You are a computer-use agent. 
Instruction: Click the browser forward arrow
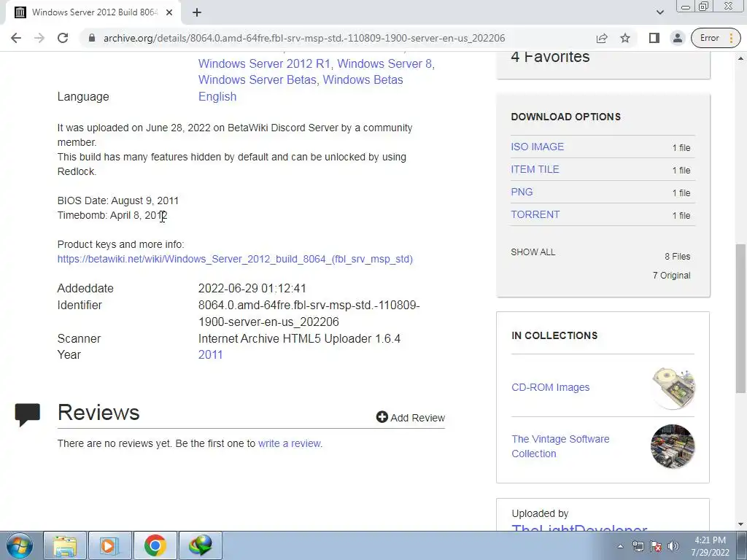click(x=39, y=38)
